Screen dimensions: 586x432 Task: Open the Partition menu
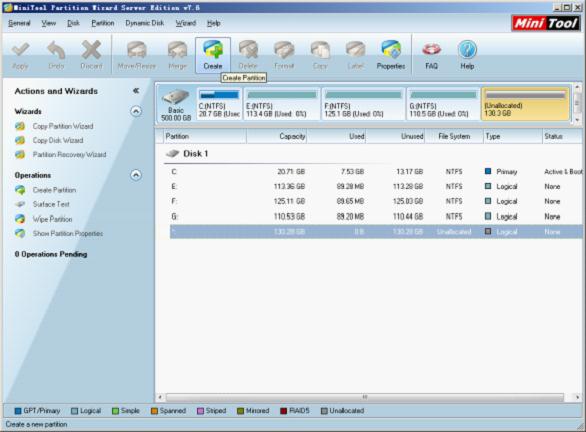pyautogui.click(x=103, y=23)
